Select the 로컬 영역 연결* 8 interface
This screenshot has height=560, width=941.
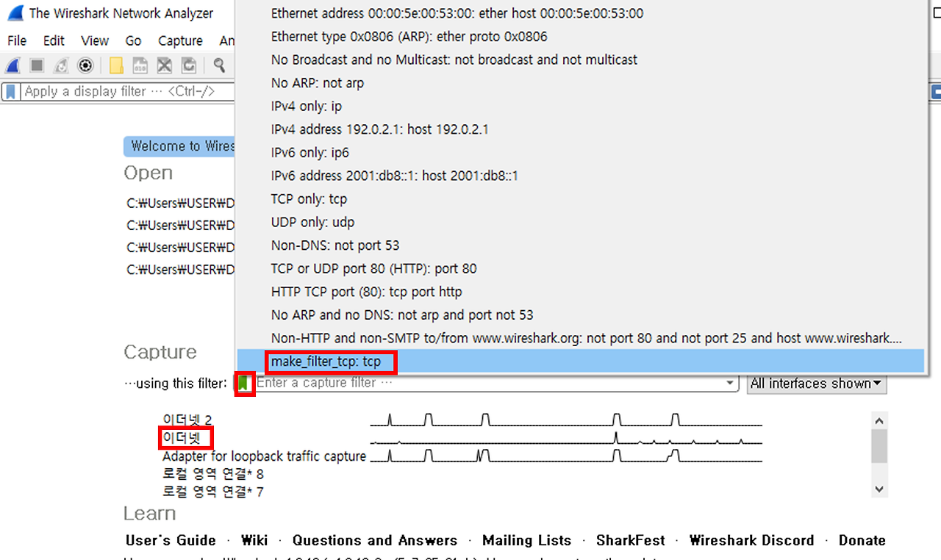point(213,474)
